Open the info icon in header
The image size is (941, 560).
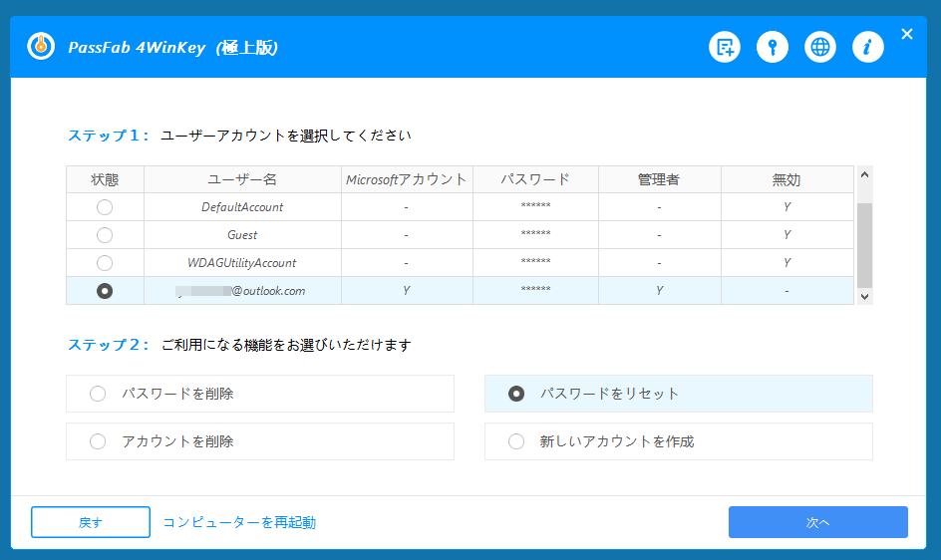868,47
